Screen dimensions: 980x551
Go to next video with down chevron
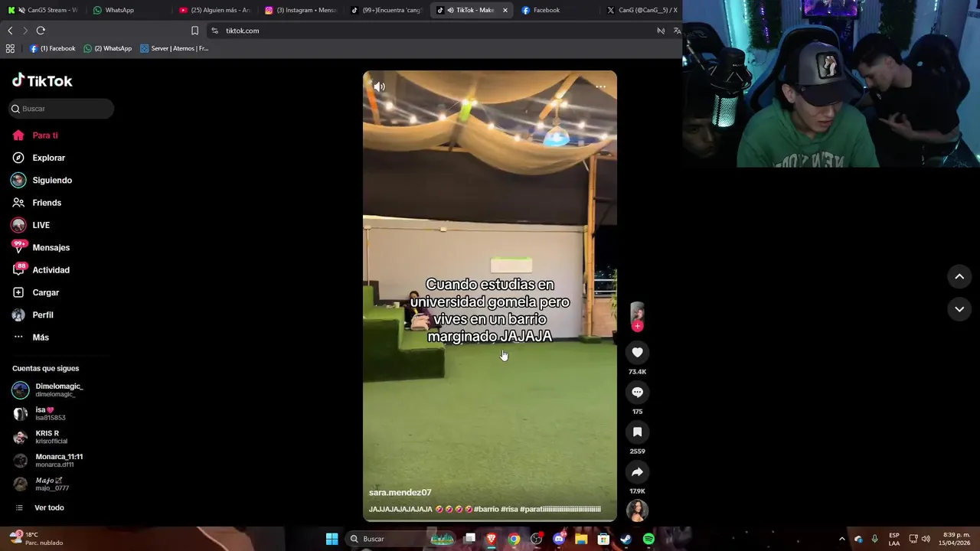point(959,309)
